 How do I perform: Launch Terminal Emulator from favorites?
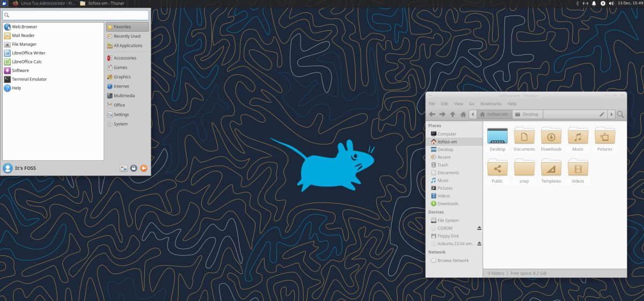click(x=29, y=79)
